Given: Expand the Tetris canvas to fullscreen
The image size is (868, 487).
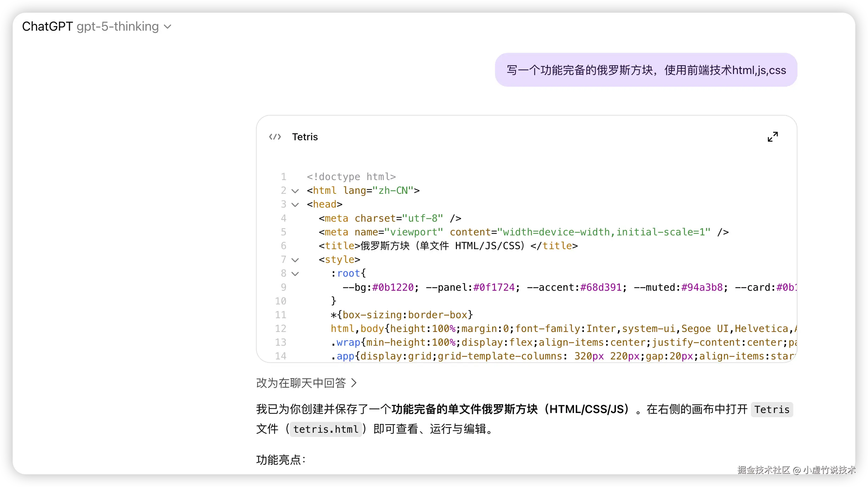Looking at the screenshot, I should coord(772,137).
